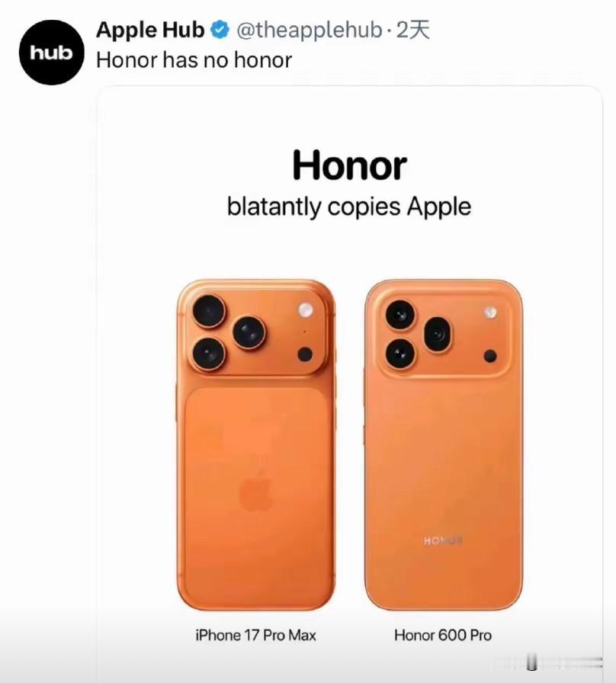Open the hub profile avatar
The image size is (616, 683).
pos(52,53)
